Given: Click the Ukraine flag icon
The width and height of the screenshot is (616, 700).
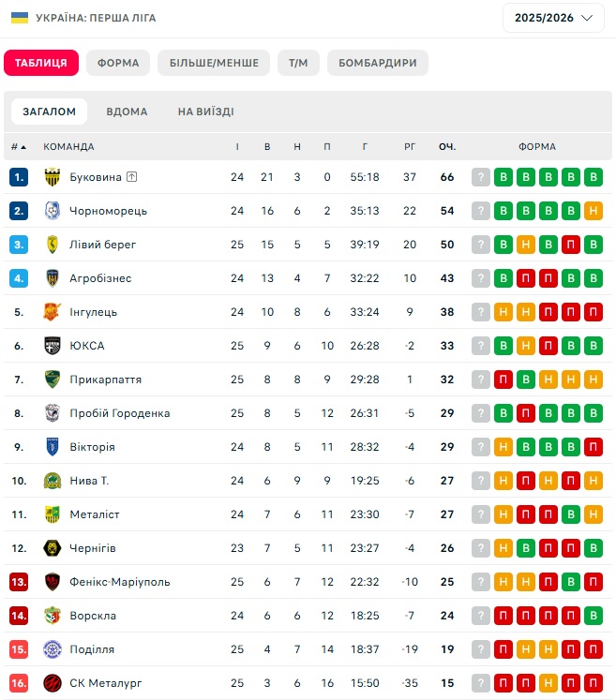Looking at the screenshot, I should pos(20,18).
